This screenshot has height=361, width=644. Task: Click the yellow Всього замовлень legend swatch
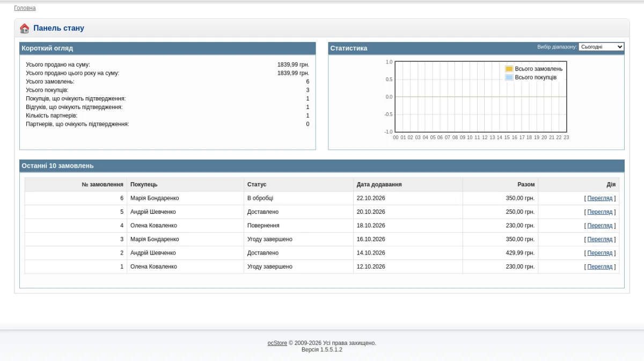(x=509, y=69)
